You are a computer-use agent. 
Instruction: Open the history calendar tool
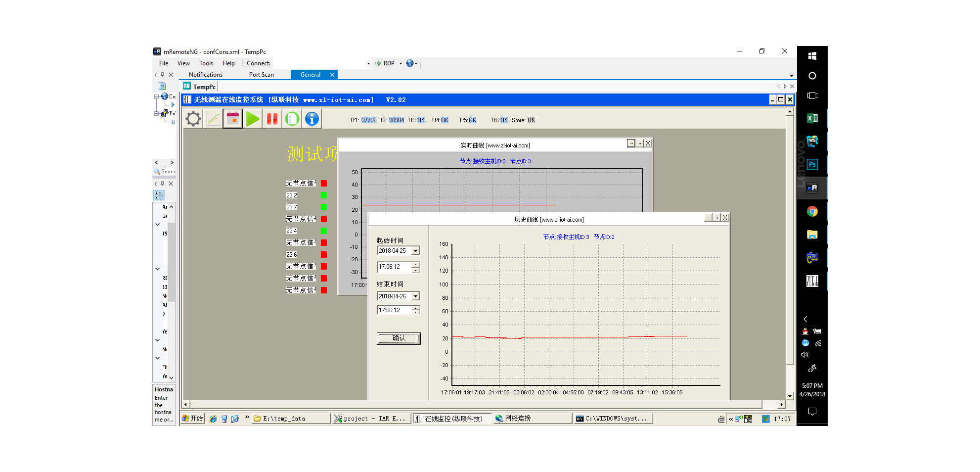coord(233,119)
